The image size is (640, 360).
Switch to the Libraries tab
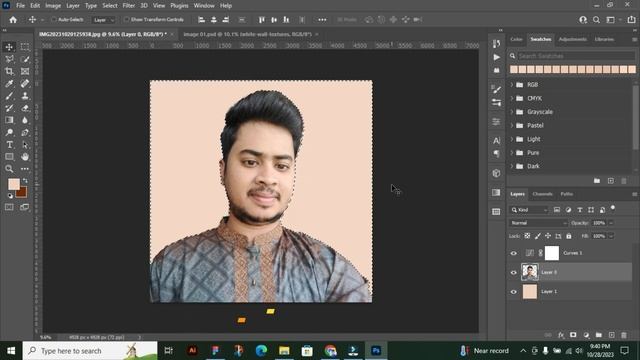pos(604,40)
